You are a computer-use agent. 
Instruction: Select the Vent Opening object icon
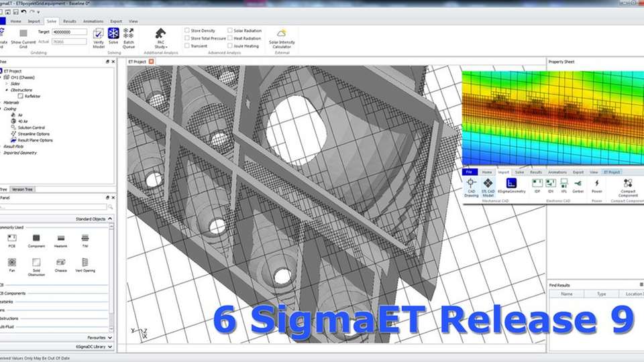pos(85,262)
